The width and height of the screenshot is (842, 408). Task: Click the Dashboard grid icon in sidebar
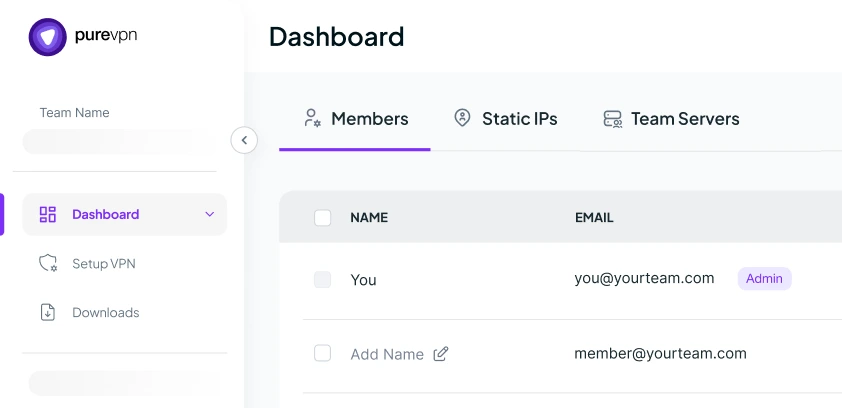point(48,214)
